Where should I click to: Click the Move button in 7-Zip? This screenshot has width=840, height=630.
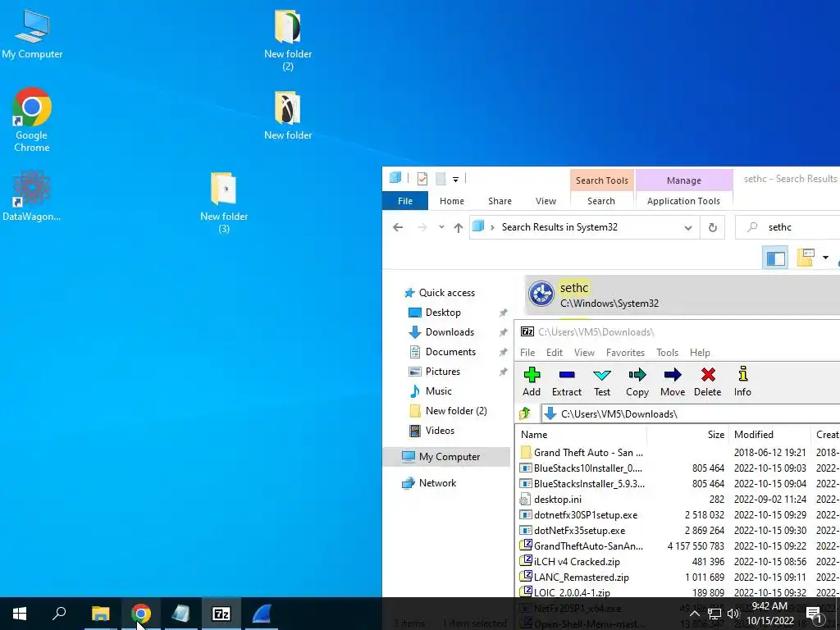pos(673,382)
